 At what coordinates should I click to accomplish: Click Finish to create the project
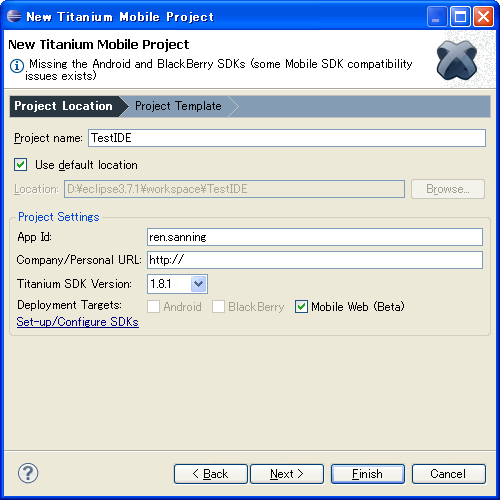click(x=368, y=474)
